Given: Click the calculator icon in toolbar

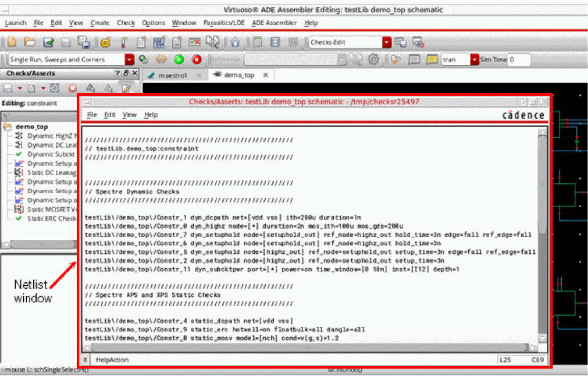Looking at the screenshot, I should [x=257, y=42].
